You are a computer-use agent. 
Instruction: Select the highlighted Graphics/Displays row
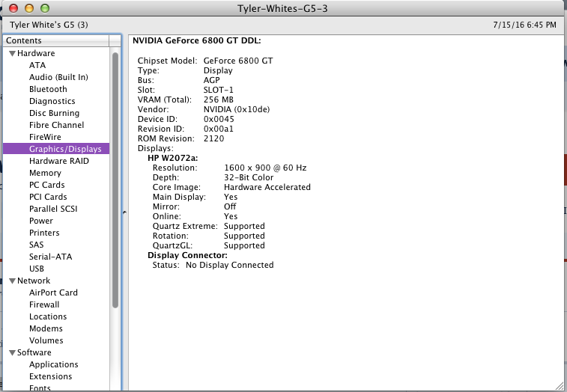point(56,149)
